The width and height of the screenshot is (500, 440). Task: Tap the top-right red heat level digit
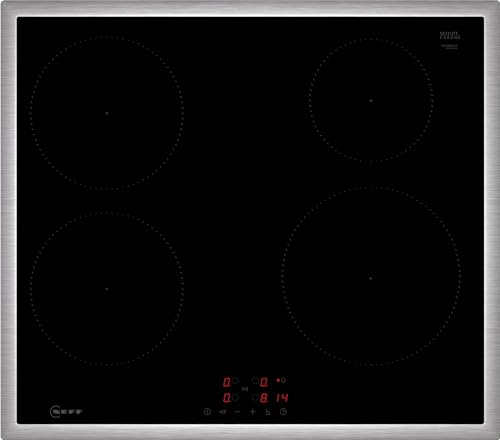click(x=264, y=382)
